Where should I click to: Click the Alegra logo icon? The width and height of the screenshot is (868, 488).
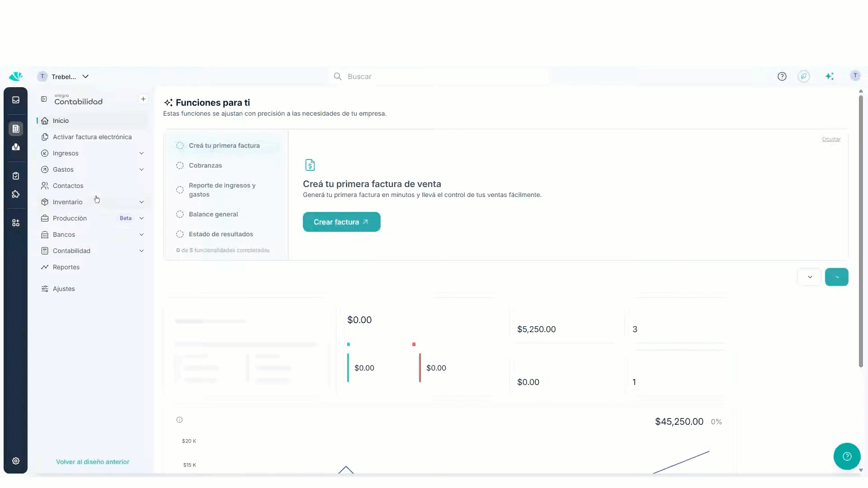point(16,76)
